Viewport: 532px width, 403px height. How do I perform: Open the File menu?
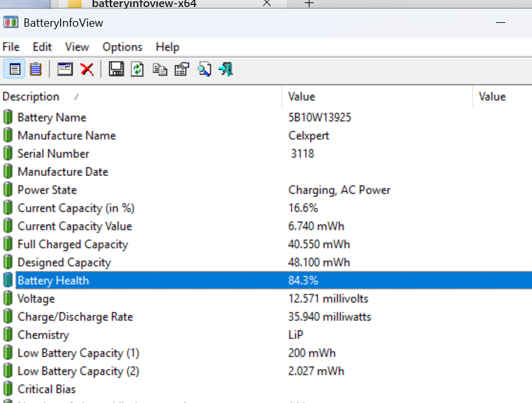coord(11,47)
